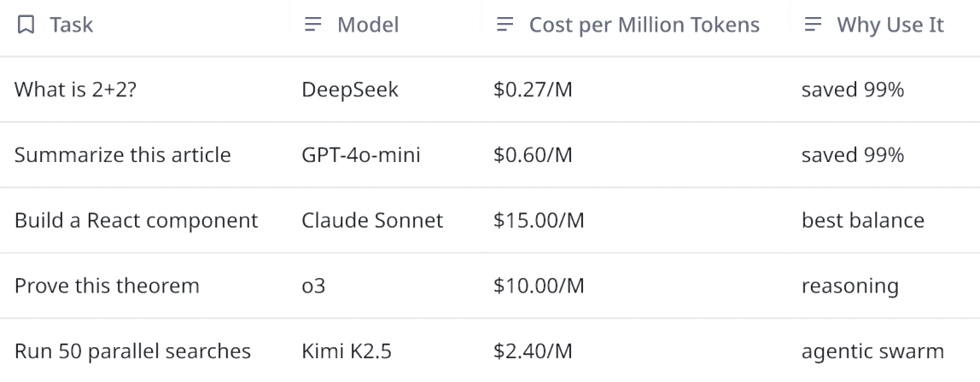The image size is (980, 382).
Task: Click the $0.60/M cost cell
Action: pos(533,155)
